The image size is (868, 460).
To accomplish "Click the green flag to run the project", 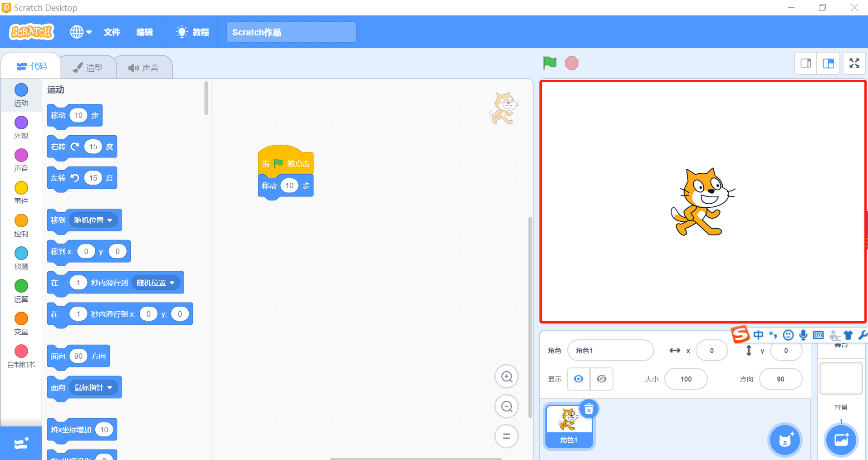I will point(549,63).
